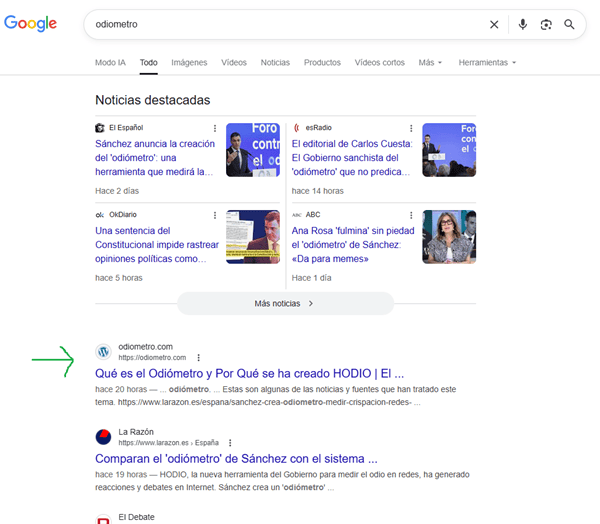Click 'hace 5 horas' timestamp text
Viewport: 600px width, 524px height.
(119, 278)
